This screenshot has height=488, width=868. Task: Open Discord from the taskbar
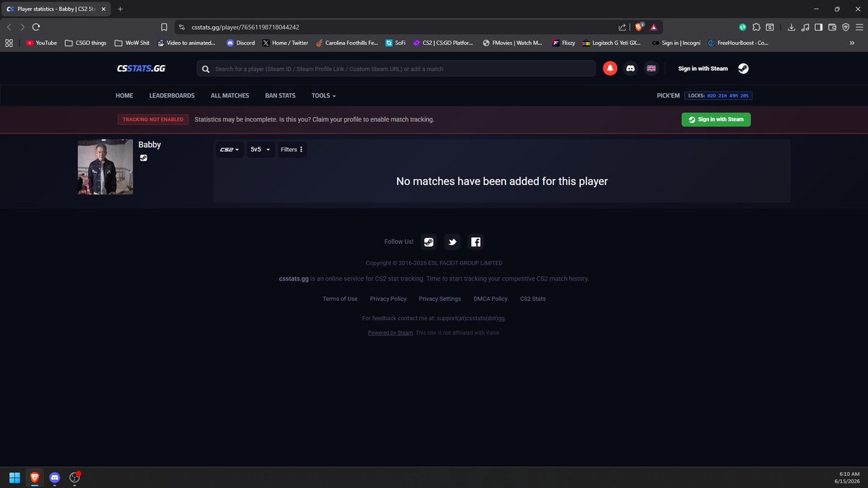pyautogui.click(x=54, y=477)
